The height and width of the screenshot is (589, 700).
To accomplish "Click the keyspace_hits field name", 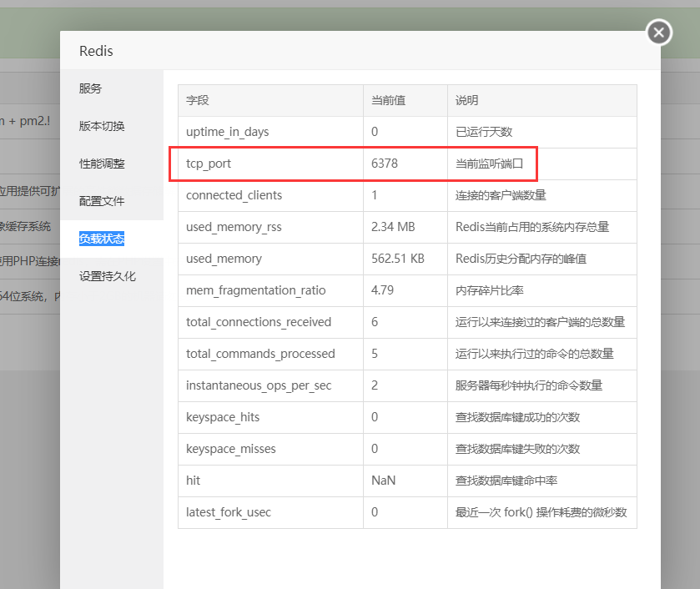I will pos(223,417).
